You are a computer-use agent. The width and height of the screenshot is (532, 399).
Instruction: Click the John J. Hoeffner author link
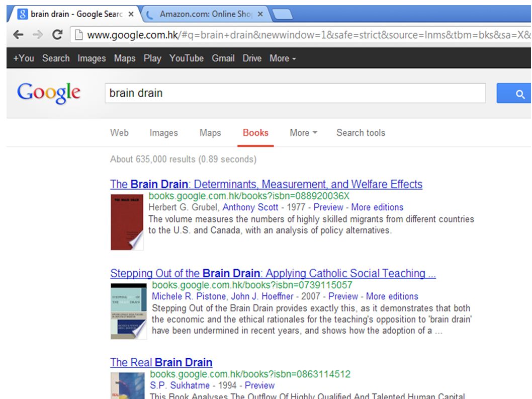pyautogui.click(x=262, y=296)
